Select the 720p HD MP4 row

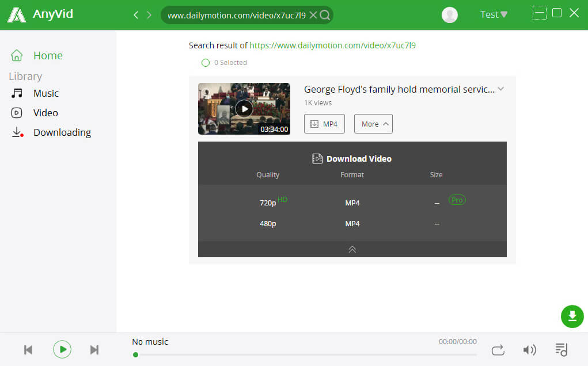[x=352, y=203]
